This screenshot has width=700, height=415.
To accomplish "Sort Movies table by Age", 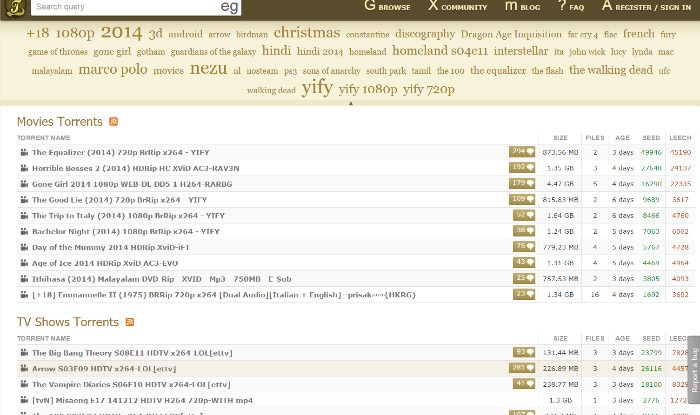I will pos(622,137).
